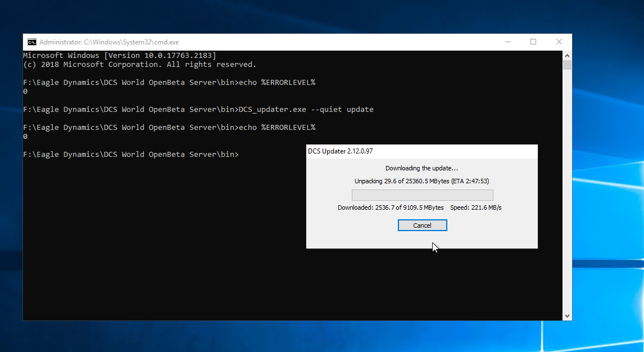
Task: Cancel the DCS update download
Action: (422, 225)
